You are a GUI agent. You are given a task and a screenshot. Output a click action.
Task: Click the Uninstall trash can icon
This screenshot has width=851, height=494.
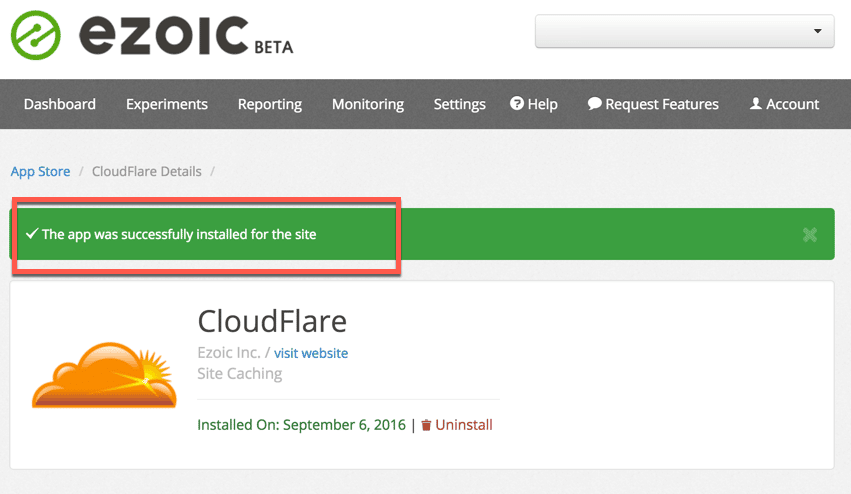(x=426, y=425)
